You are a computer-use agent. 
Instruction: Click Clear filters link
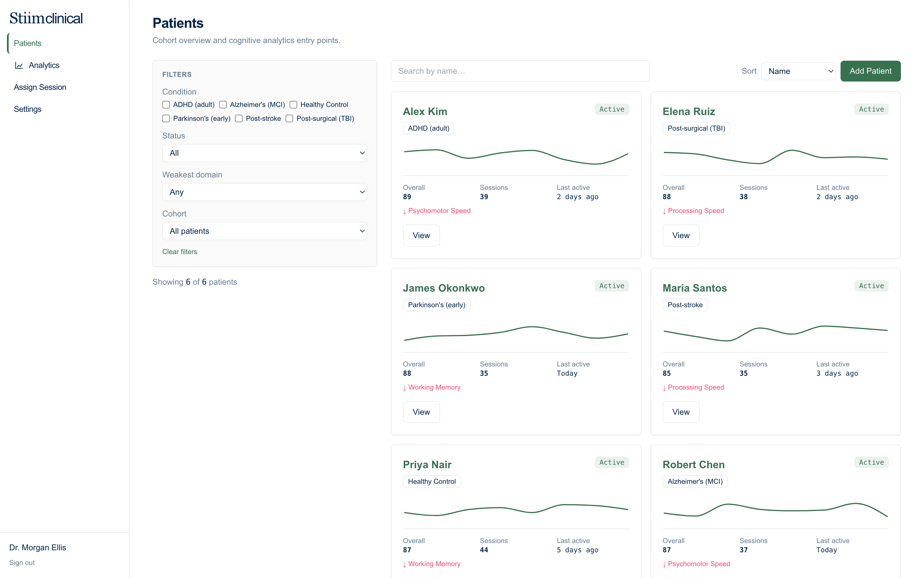(179, 251)
